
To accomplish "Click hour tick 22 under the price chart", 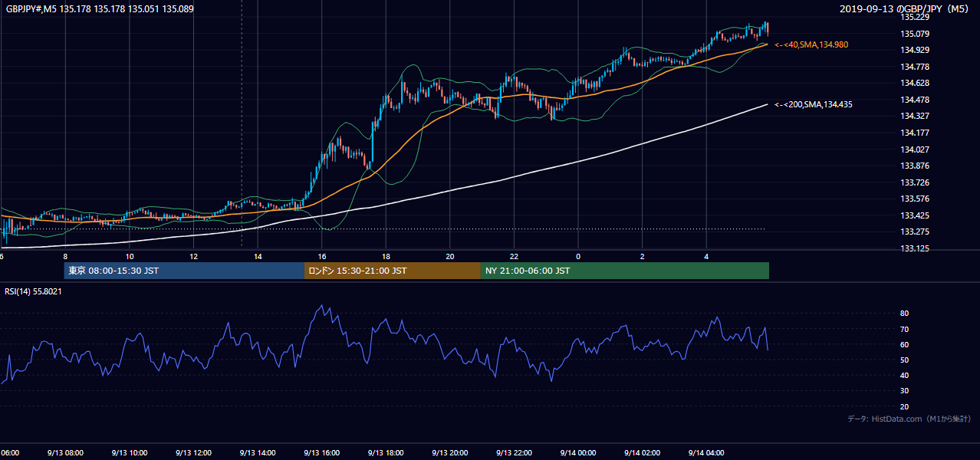I will [x=515, y=257].
